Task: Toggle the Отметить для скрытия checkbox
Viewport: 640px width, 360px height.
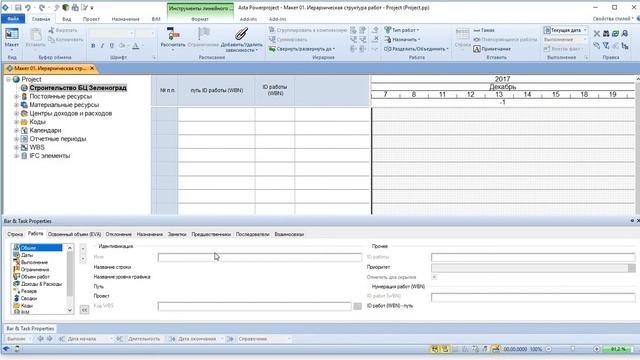Action: point(434,277)
